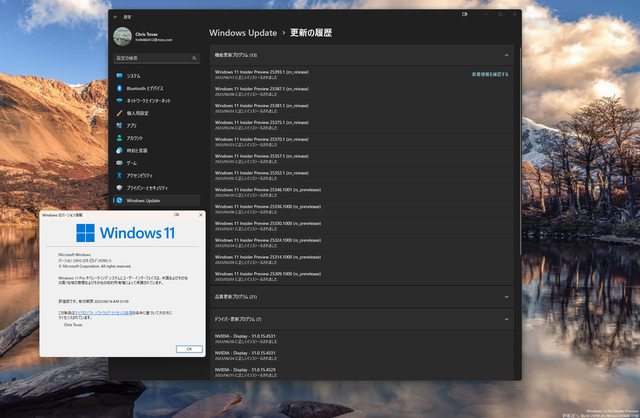
Task: Select プライバシーとセキュリティ shield icon
Action: click(119, 188)
